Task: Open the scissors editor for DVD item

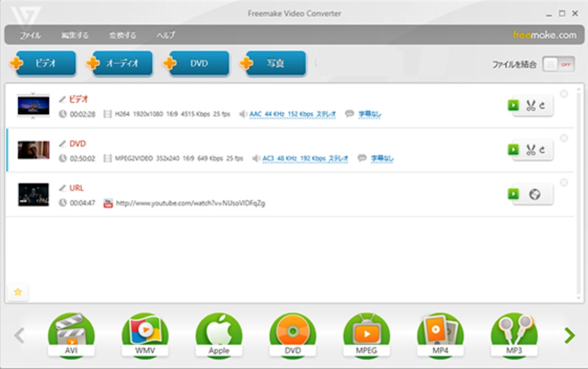Action: pyautogui.click(x=531, y=149)
